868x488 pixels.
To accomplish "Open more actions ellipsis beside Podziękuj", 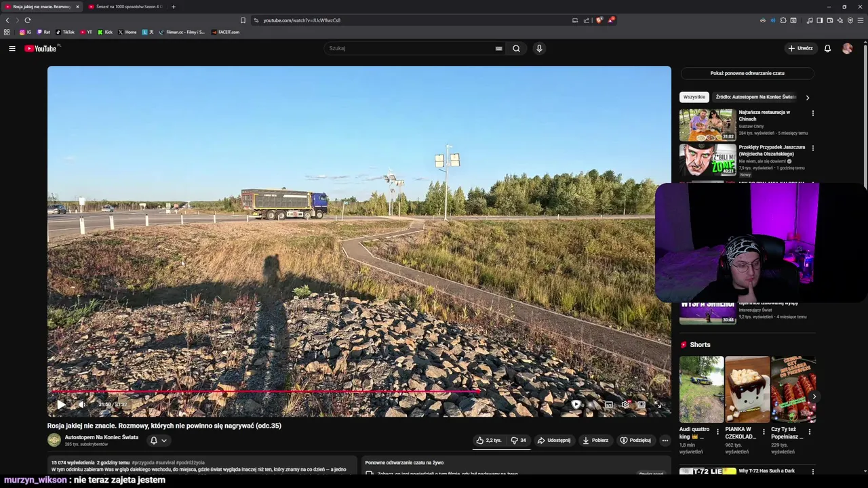I will (x=665, y=440).
